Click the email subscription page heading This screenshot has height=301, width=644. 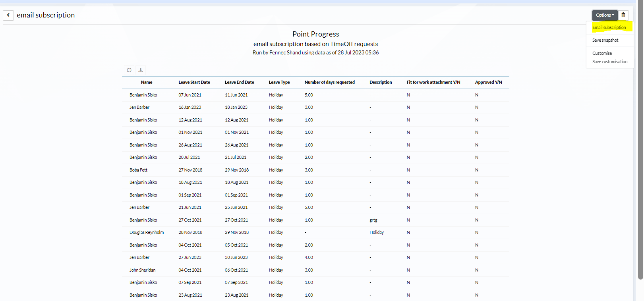pos(46,15)
